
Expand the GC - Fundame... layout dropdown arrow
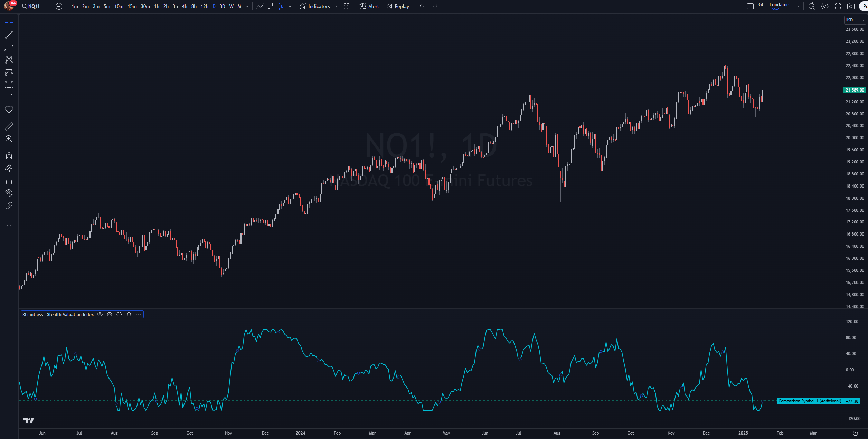[799, 6]
